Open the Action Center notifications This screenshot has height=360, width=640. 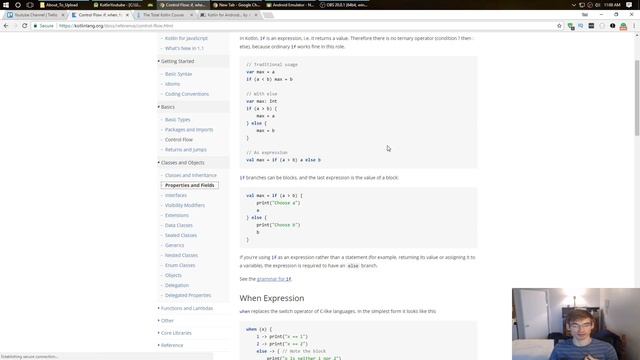pos(629,5)
